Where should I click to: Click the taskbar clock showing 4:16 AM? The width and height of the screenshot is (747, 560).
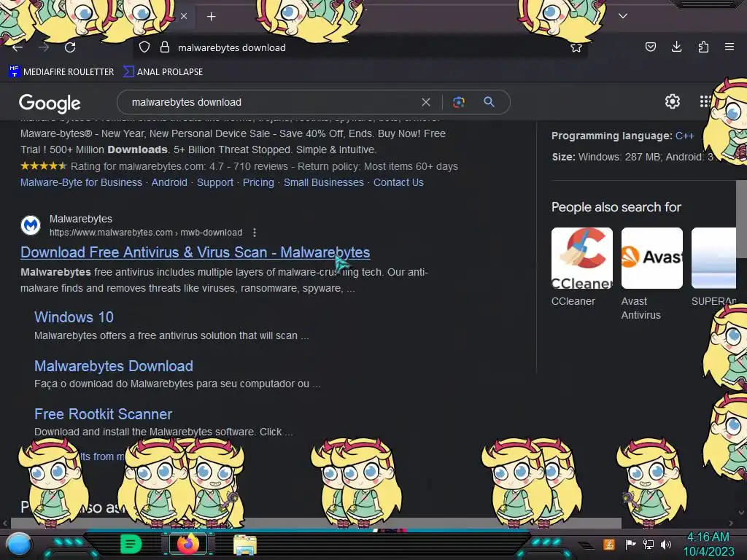[708, 544]
